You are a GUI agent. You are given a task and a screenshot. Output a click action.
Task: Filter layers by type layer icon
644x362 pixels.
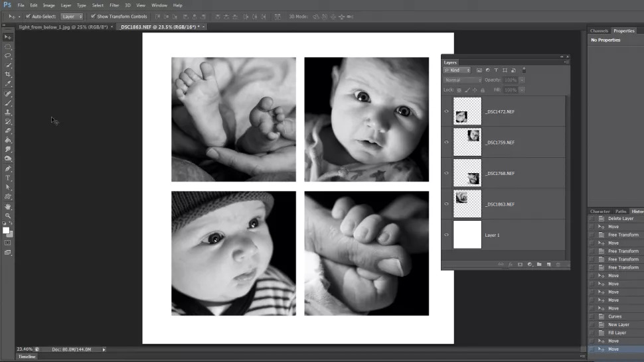tap(496, 70)
